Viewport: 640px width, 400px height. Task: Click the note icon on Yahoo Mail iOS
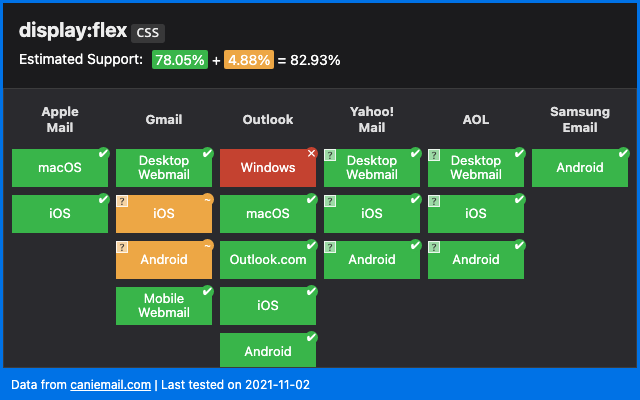330,201
